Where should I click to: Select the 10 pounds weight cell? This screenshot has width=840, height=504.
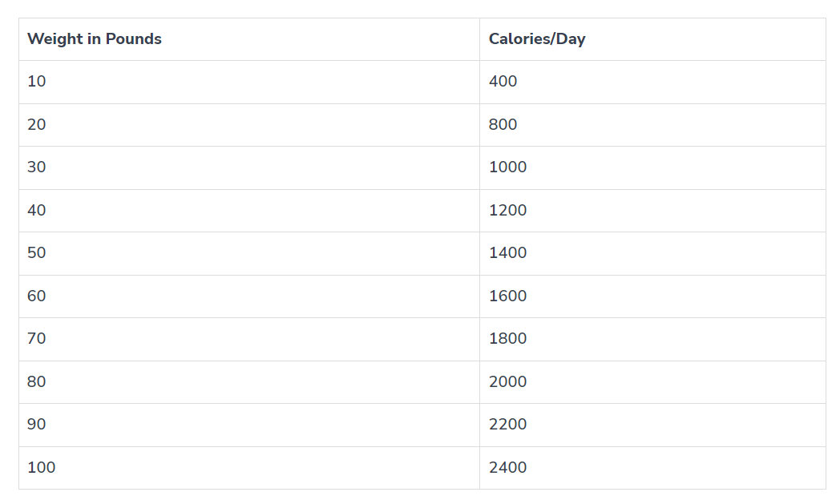[x=37, y=82]
